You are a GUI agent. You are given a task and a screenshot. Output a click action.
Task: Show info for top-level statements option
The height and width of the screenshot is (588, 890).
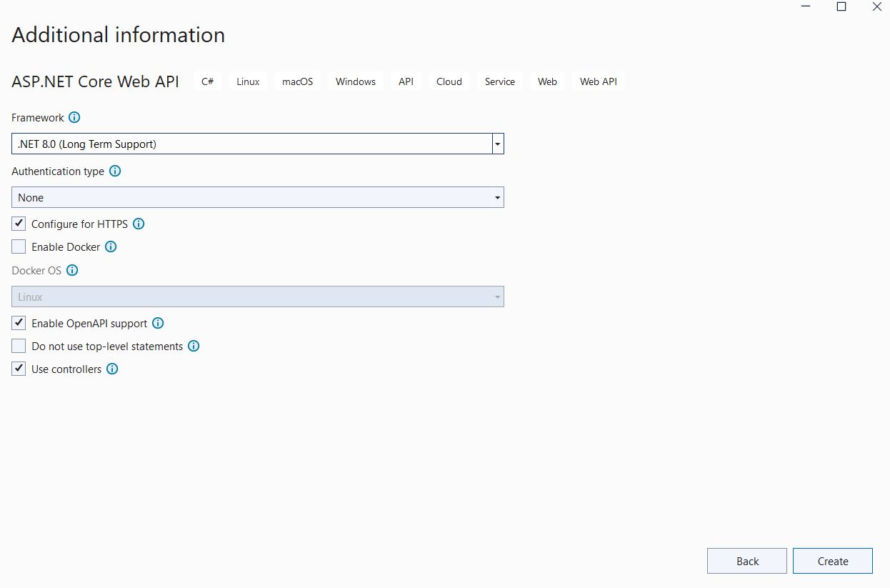194,346
